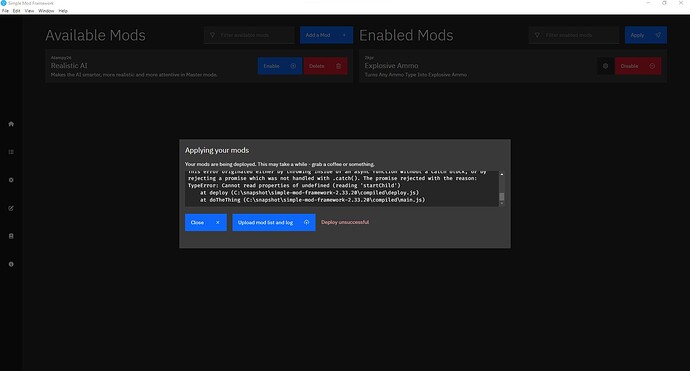Click the Explosive Ammo mod title
Screen dimensions: 690x371
point(391,66)
